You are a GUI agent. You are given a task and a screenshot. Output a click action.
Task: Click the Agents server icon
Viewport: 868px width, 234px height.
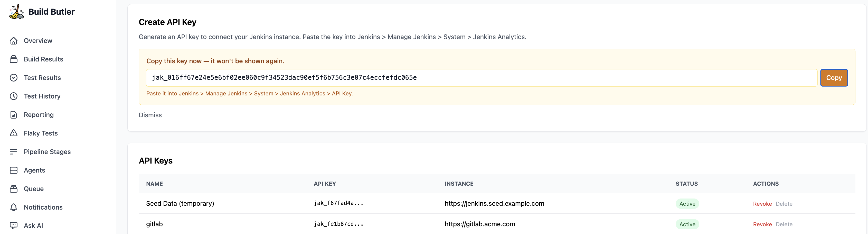tap(13, 170)
